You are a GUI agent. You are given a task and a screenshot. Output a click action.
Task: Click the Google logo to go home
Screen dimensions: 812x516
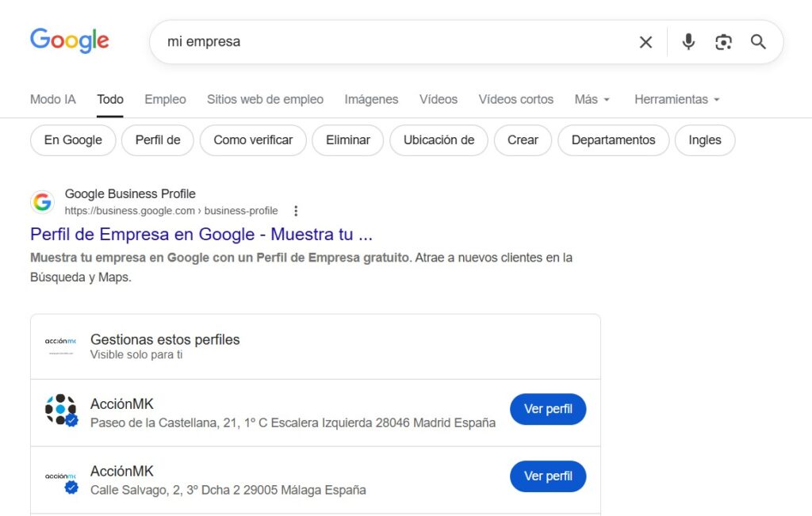pos(69,40)
